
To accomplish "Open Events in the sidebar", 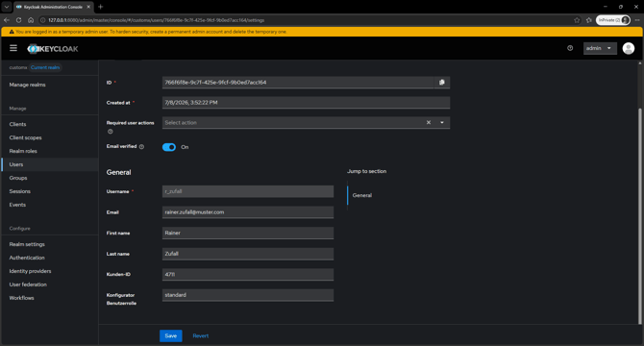I will coord(17,205).
